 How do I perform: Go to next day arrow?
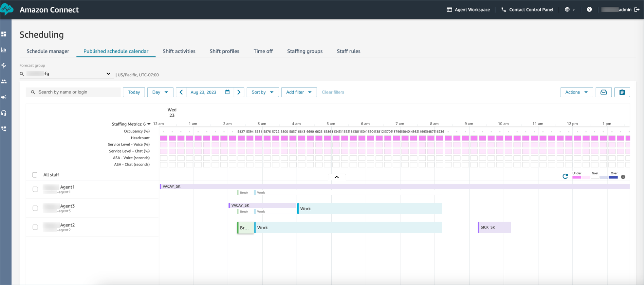coord(239,92)
